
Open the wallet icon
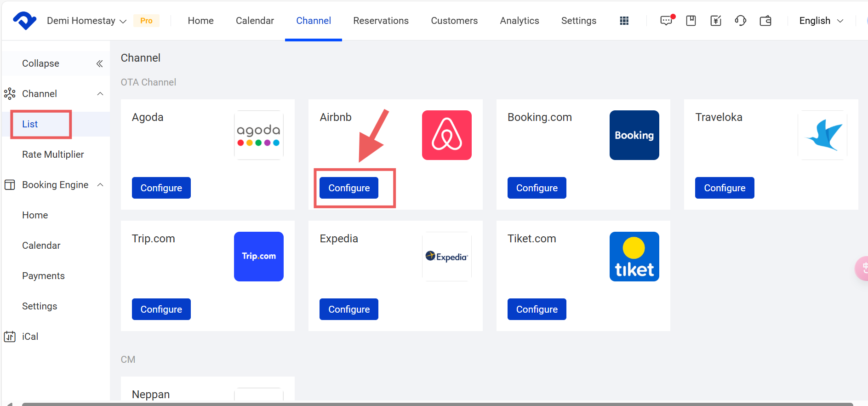tap(765, 21)
